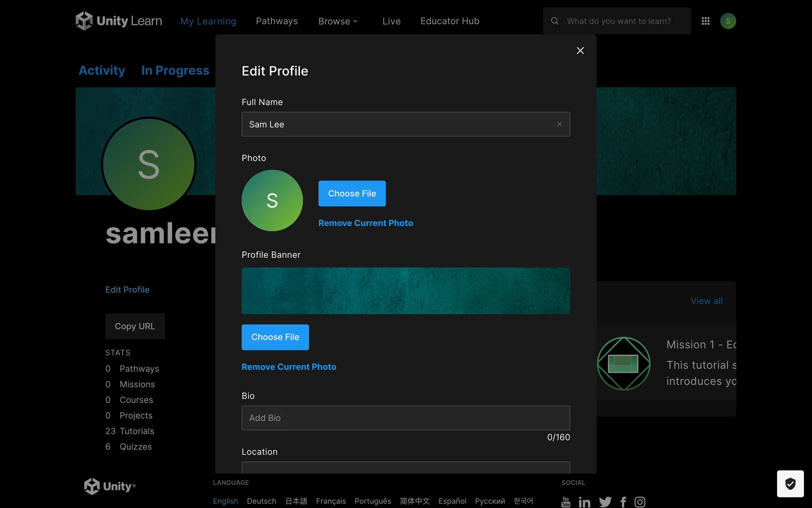Open Unity's YouTube social link
Image resolution: width=812 pixels, height=508 pixels.
(566, 502)
